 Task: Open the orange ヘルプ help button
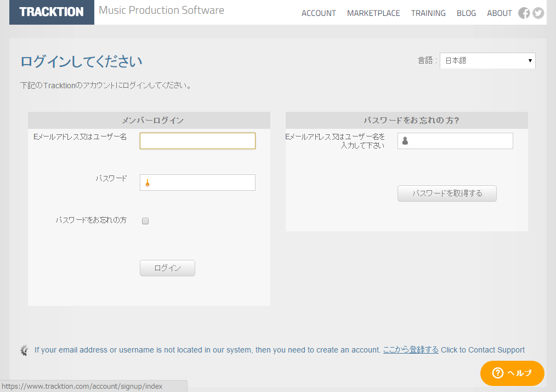pyautogui.click(x=512, y=373)
